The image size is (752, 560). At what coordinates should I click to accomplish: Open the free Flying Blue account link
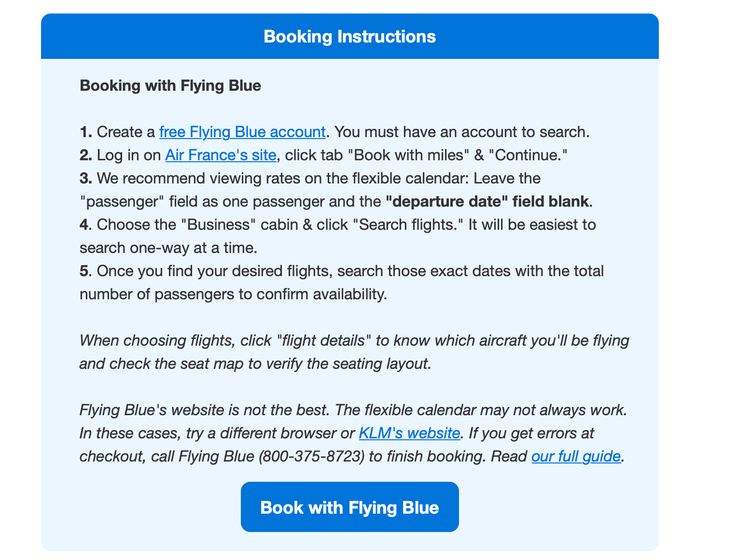coord(242,132)
